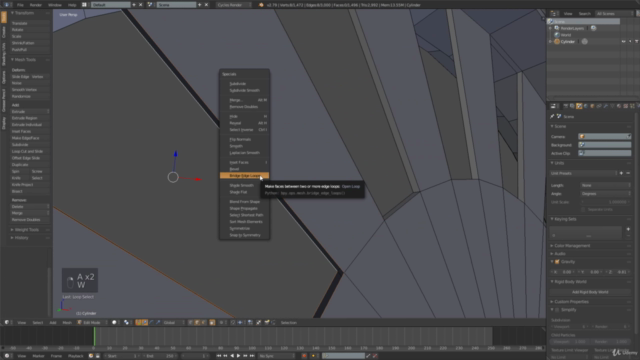Open the Cycles Render engine dropdown
The image size is (640, 360).
tap(233, 5)
